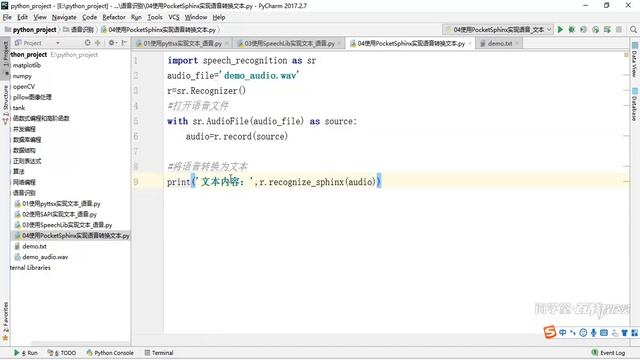Click the gray Stop square button
This screenshot has height=360, width=640.
pyautogui.click(x=619, y=29)
